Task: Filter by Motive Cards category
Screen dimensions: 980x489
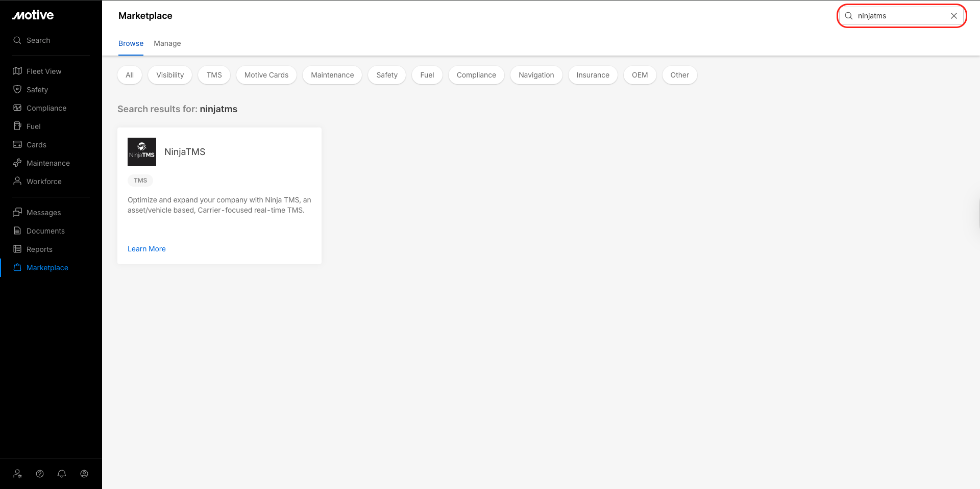Action: coord(266,75)
